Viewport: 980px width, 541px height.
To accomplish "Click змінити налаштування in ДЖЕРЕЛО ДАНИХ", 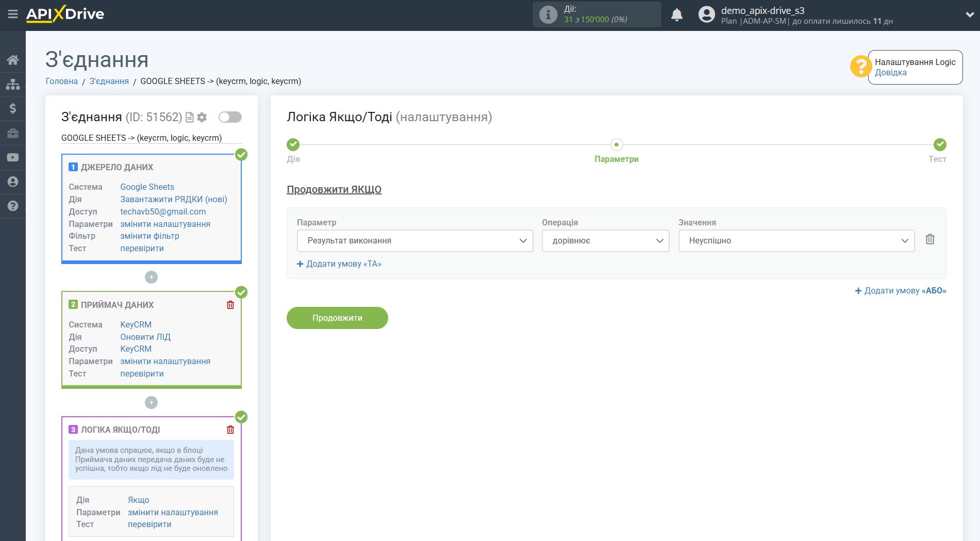I will coord(165,224).
